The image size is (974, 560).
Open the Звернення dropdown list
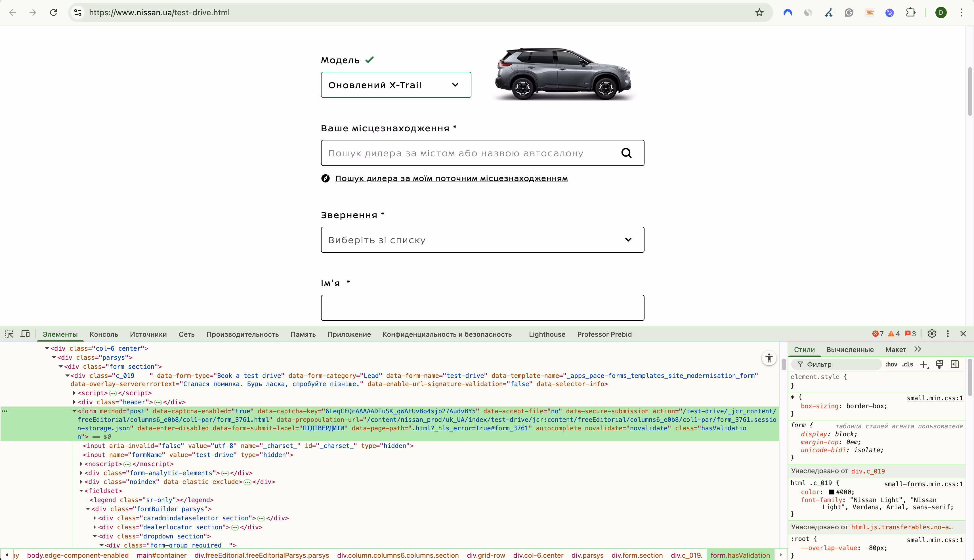[x=482, y=240]
